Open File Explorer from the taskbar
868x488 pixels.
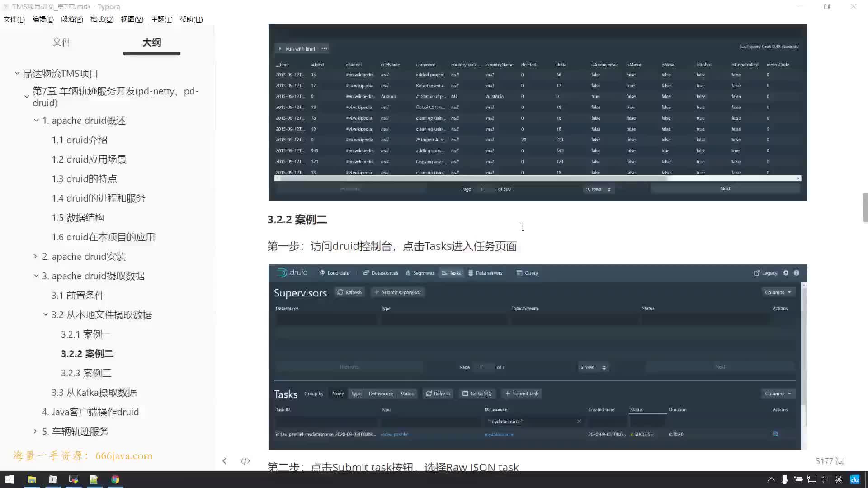coord(32,479)
